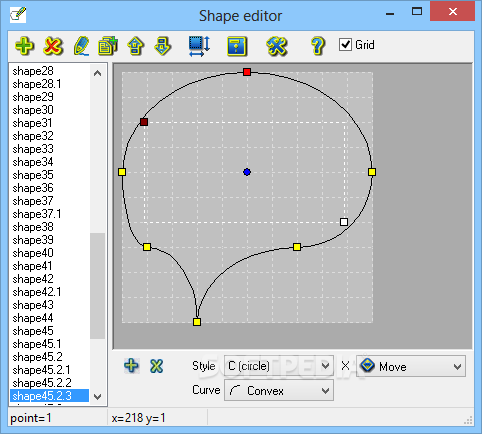The width and height of the screenshot is (482, 434).
Task: Click the green plus Add shape icon
Action: 24,46
